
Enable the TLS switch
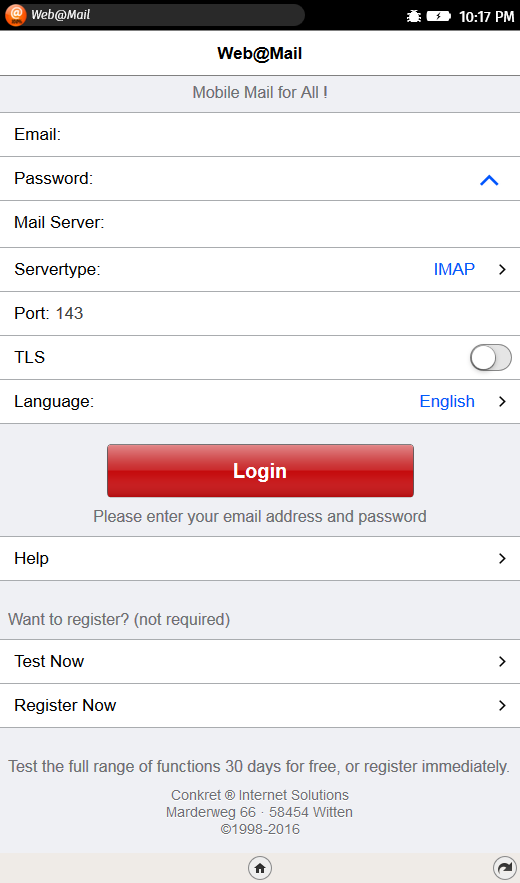491,358
